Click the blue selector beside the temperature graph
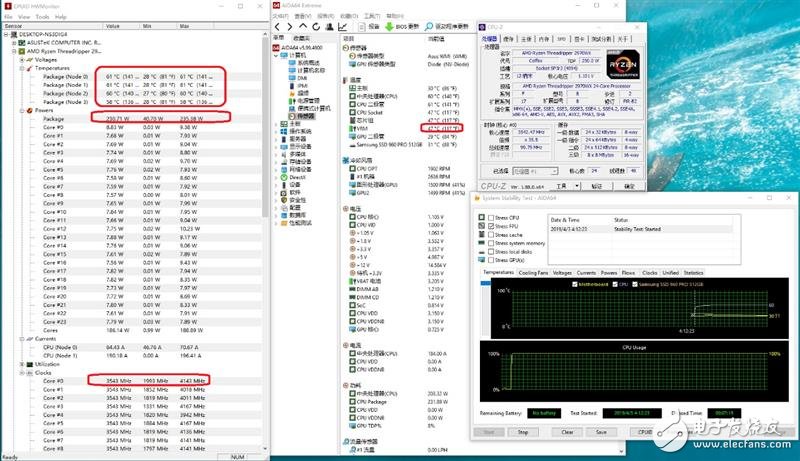Viewport: 800px width, 461px height. pyautogui.click(x=485, y=283)
